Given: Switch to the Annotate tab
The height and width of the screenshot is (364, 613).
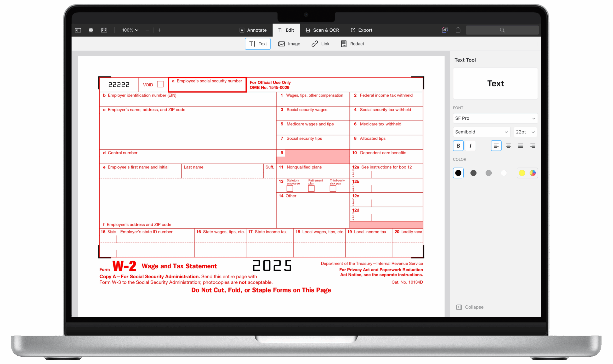Looking at the screenshot, I should 253,30.
